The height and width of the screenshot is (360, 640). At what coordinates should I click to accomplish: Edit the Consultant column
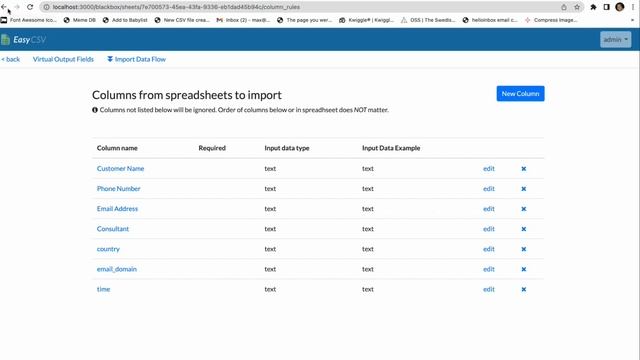[x=489, y=229]
